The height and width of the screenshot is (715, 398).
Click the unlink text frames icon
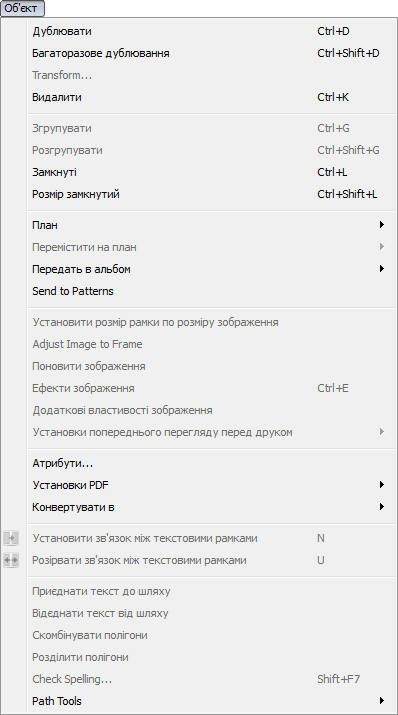tap(11, 560)
